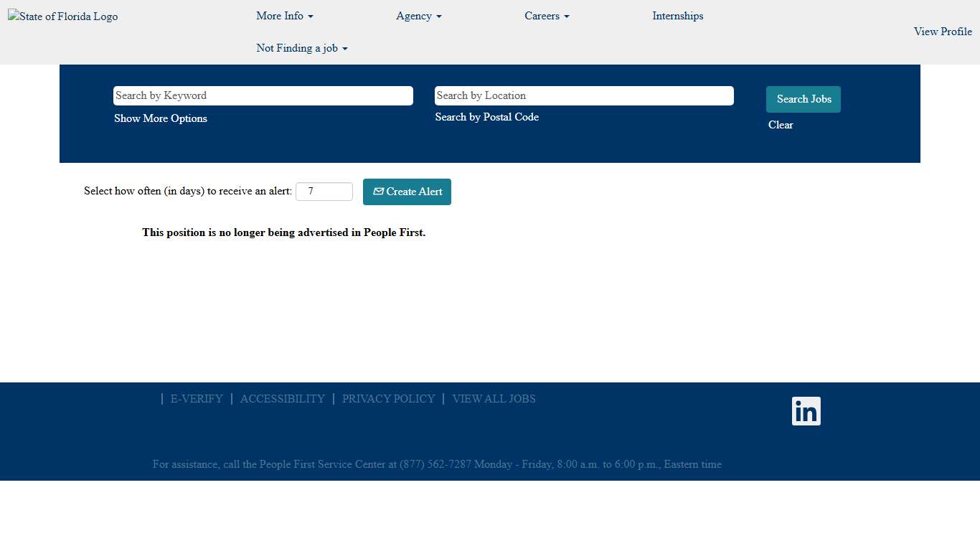View all jobs via footer link
980x551 pixels.
(494, 398)
